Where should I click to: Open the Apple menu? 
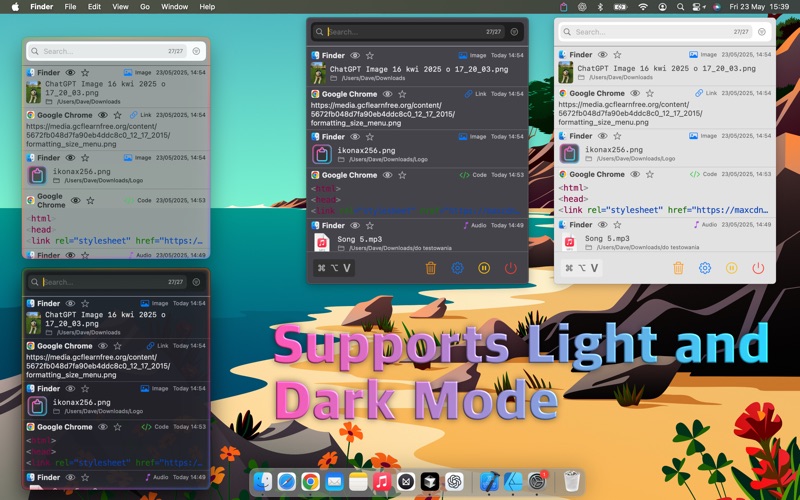pos(15,7)
